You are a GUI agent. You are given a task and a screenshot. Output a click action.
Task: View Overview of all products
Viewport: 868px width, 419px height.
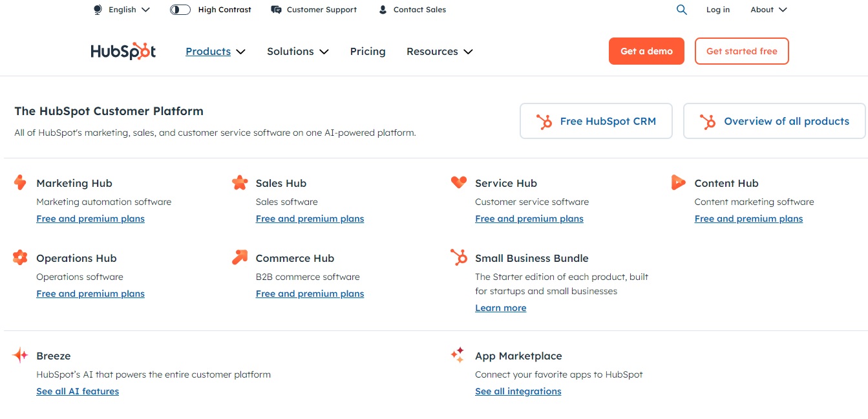(774, 121)
